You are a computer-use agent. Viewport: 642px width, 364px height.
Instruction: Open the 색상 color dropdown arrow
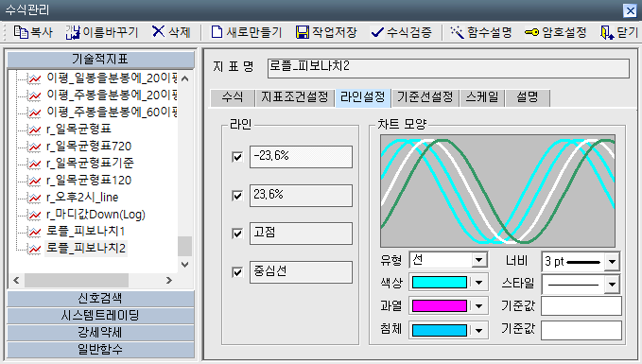click(478, 283)
